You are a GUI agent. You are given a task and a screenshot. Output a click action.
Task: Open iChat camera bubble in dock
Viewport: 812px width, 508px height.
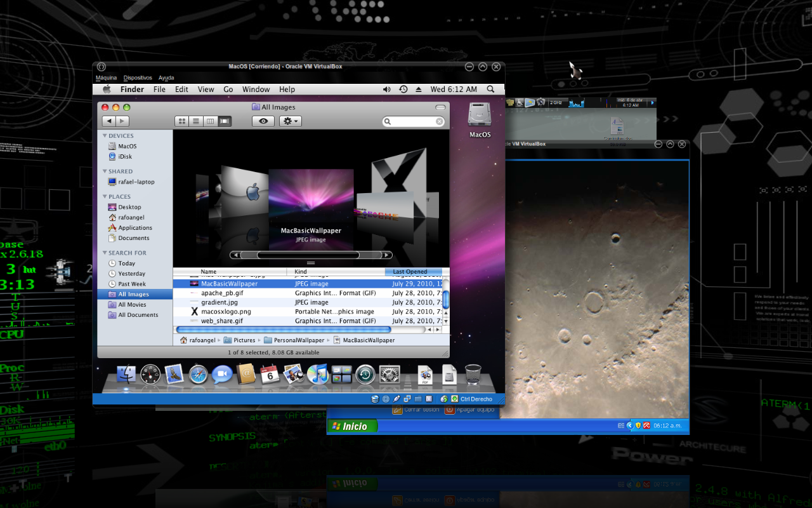click(x=222, y=375)
